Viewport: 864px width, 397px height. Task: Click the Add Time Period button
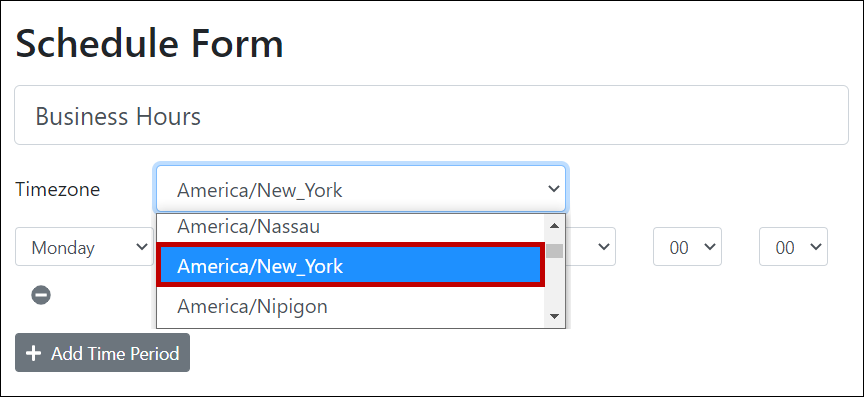click(102, 352)
